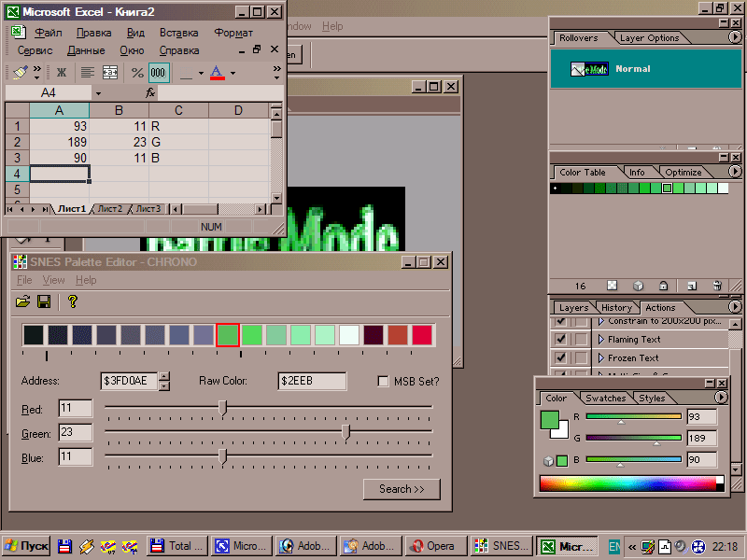Toggle the checkmark for Constrain to 200x200 action

pyautogui.click(x=561, y=321)
